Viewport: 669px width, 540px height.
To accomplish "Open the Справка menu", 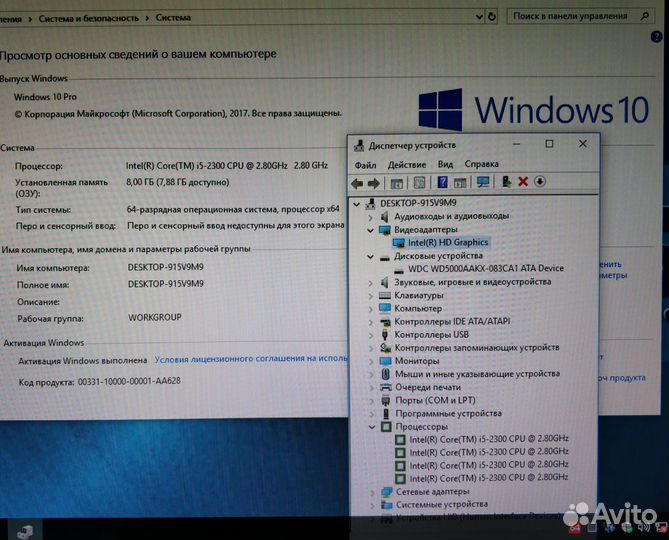I will 481,164.
